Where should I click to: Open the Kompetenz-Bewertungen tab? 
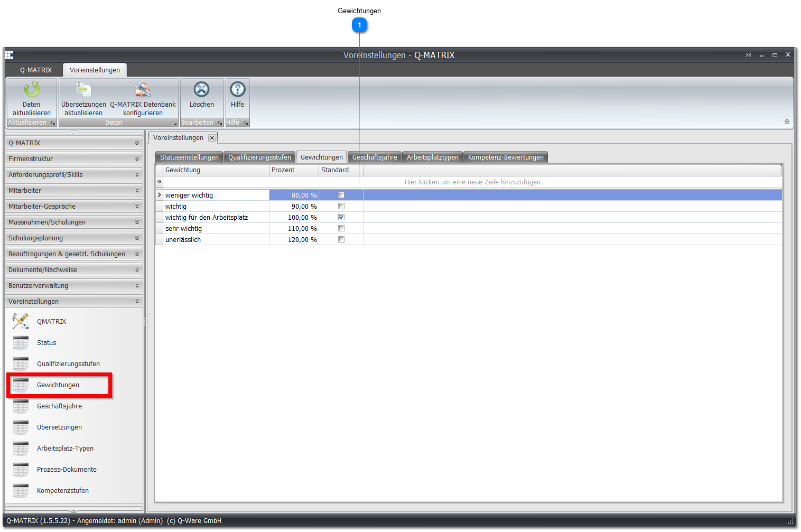pyautogui.click(x=506, y=157)
